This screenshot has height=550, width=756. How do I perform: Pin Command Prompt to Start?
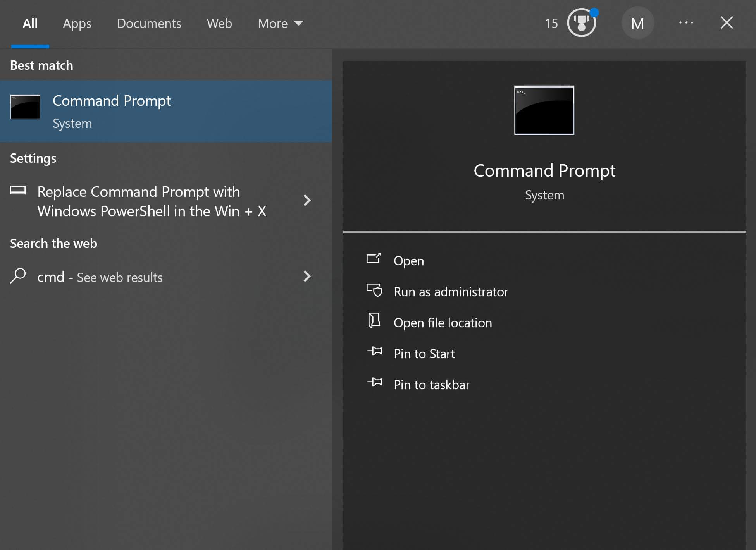click(424, 354)
